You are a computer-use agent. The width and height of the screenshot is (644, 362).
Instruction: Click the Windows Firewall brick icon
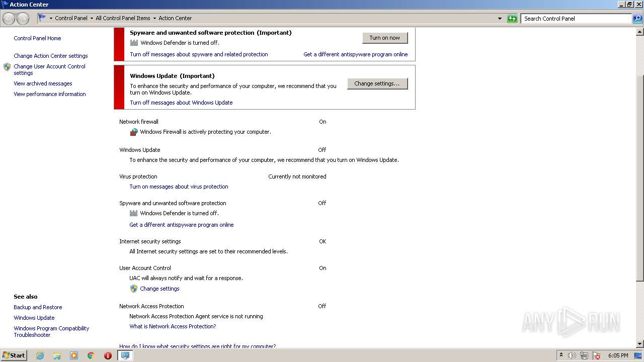click(134, 132)
